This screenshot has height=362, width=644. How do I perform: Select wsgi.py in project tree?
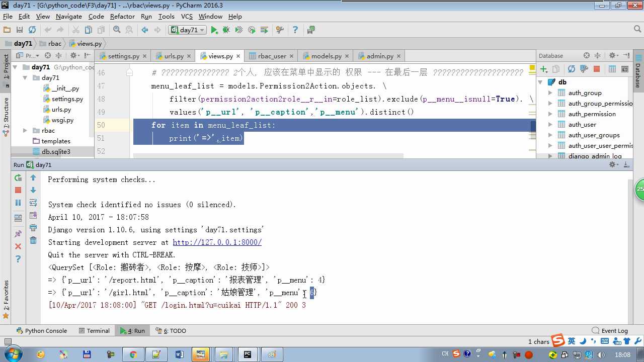(58, 120)
